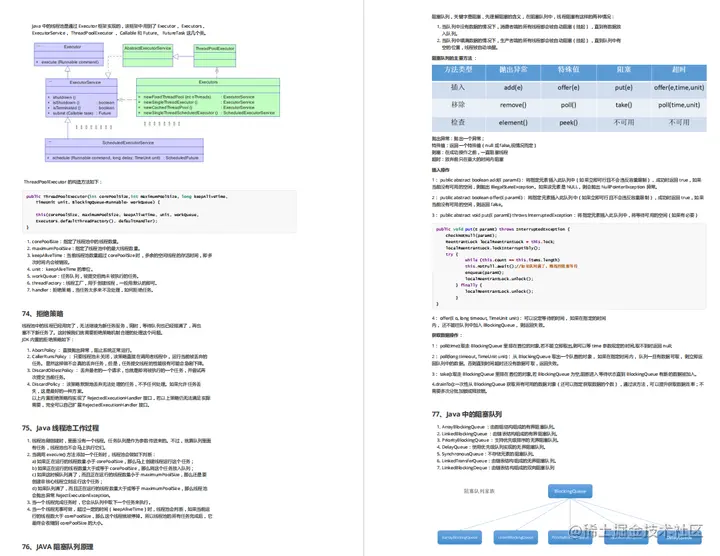720x556 pixels.
Task: Click the 3. DiscardOldestPolicy list item
Action: [116, 373]
